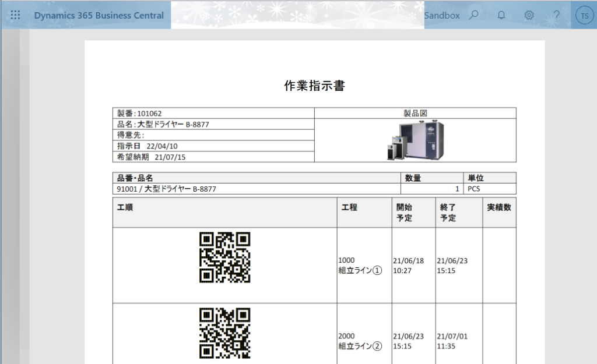Click the 工順 column header
Screen dimensions: 597x364
[x=224, y=212]
